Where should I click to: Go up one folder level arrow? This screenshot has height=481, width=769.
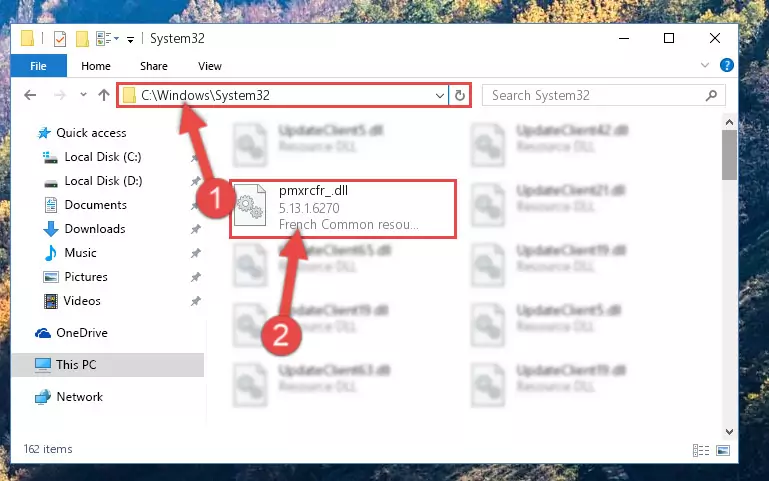103,95
